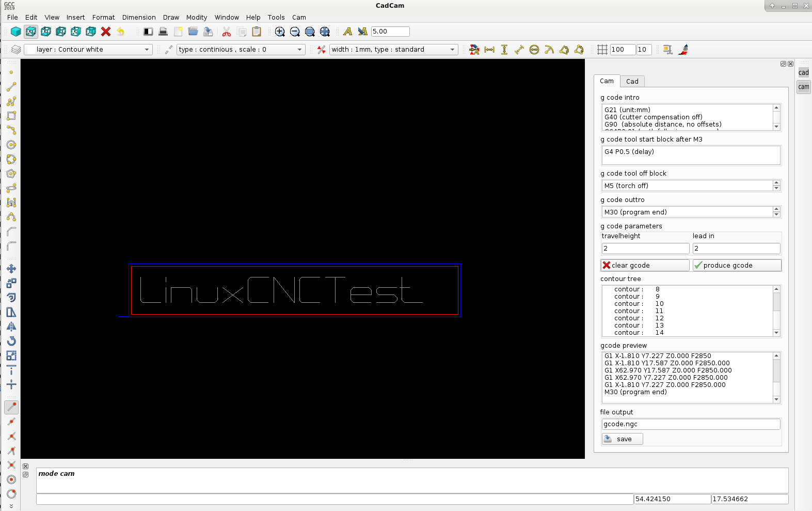The height and width of the screenshot is (511, 812).
Task: Click the lead in input field
Action: pos(736,249)
